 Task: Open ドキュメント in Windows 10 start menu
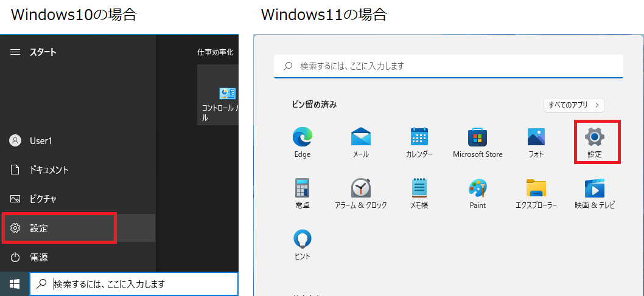[x=78, y=170]
